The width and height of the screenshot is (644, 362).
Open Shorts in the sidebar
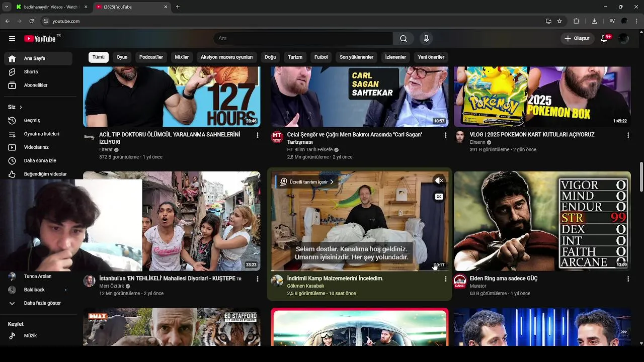click(x=38, y=72)
